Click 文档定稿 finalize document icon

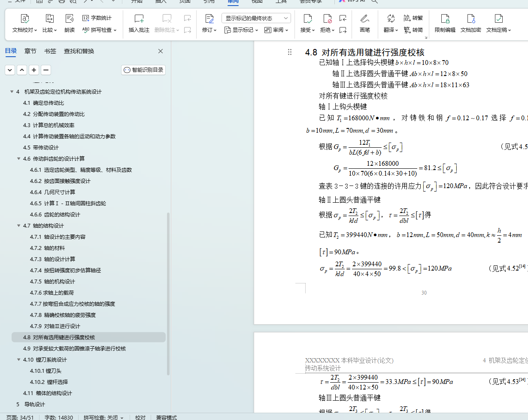point(498,18)
